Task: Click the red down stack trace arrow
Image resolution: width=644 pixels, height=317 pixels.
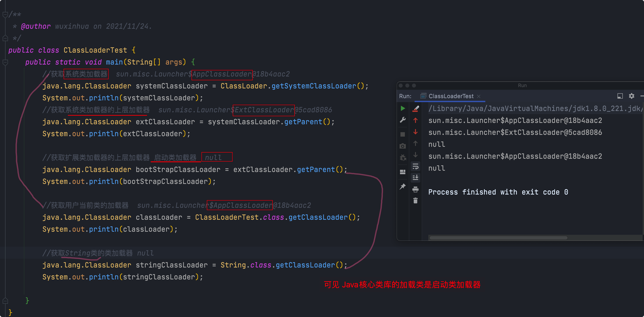Action: pyautogui.click(x=415, y=132)
